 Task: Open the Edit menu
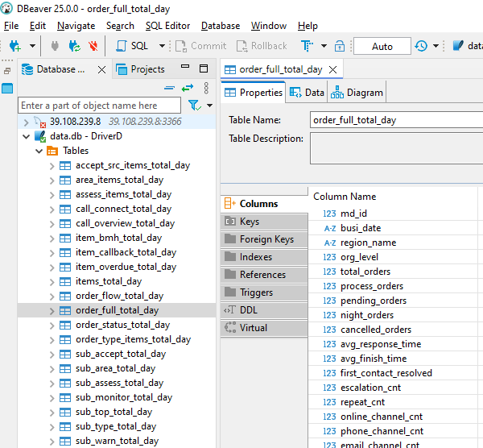coord(38,26)
